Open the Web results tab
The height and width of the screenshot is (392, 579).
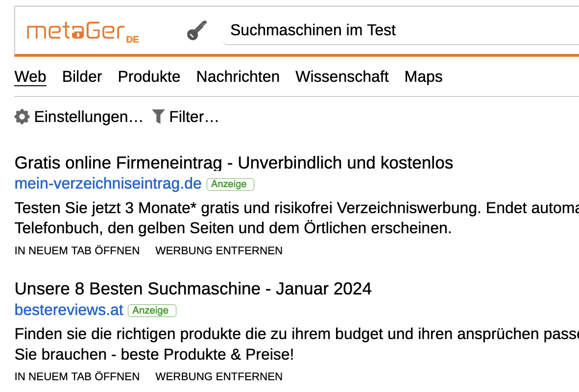[30, 76]
